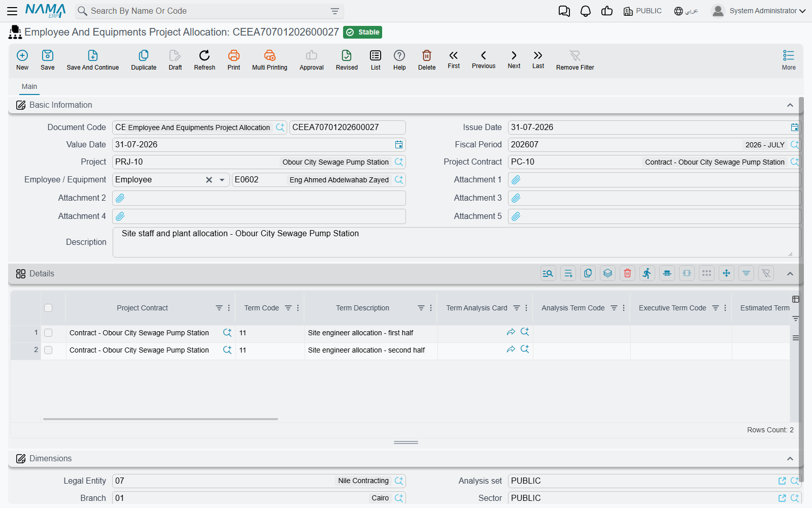The height and width of the screenshot is (508, 812).
Task: Collapse the Basic Information section
Action: tap(790, 105)
